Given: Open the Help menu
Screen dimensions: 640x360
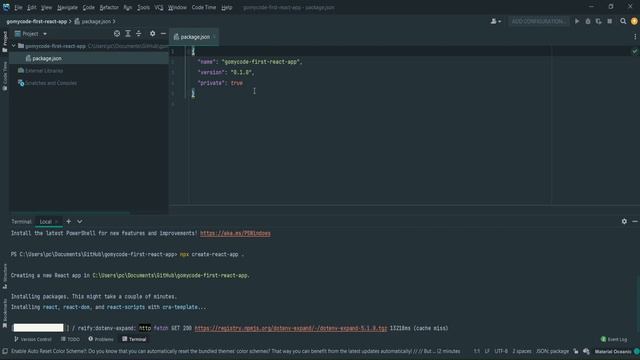Looking at the screenshot, I should 227,7.
